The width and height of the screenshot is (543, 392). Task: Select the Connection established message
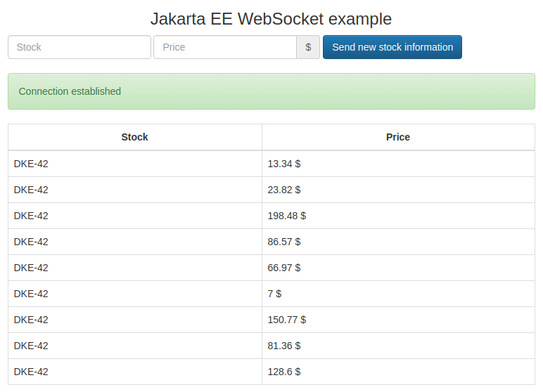point(271,91)
